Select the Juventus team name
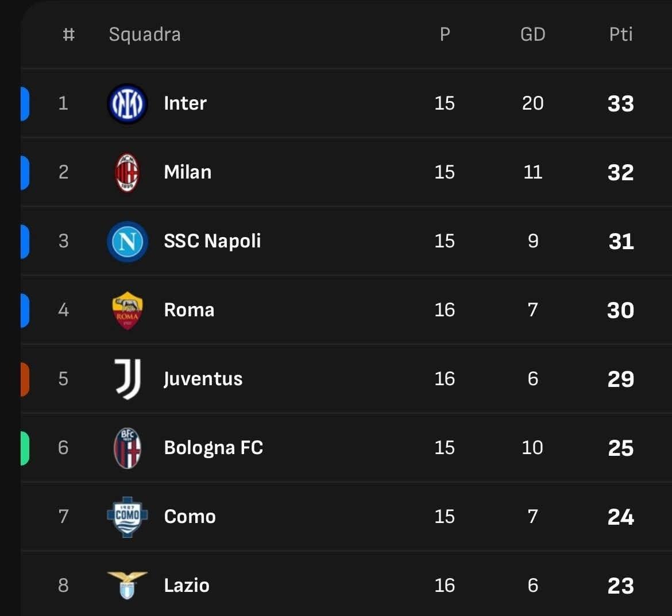Screen dimensions: 672x616 pyautogui.click(x=203, y=379)
